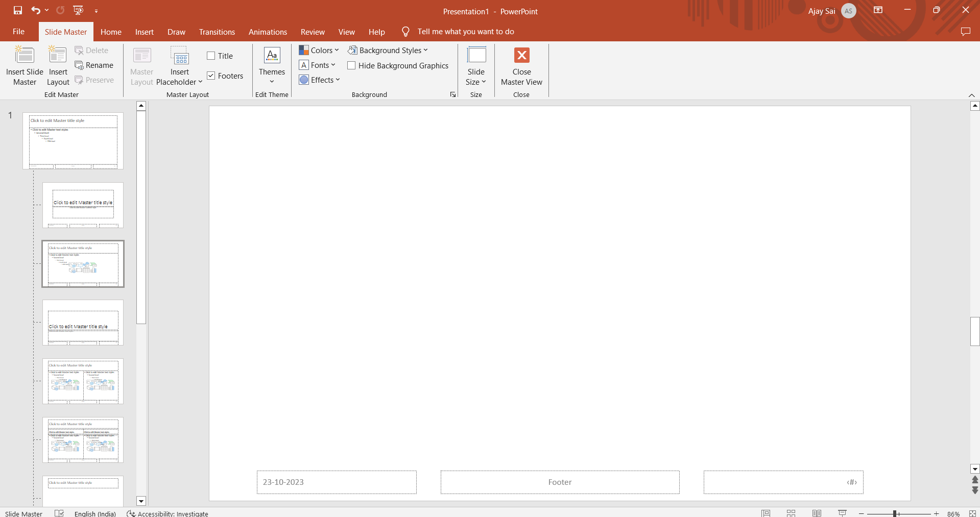Click the Insert Slide Master icon
This screenshot has width=980, height=517.
tap(25, 56)
